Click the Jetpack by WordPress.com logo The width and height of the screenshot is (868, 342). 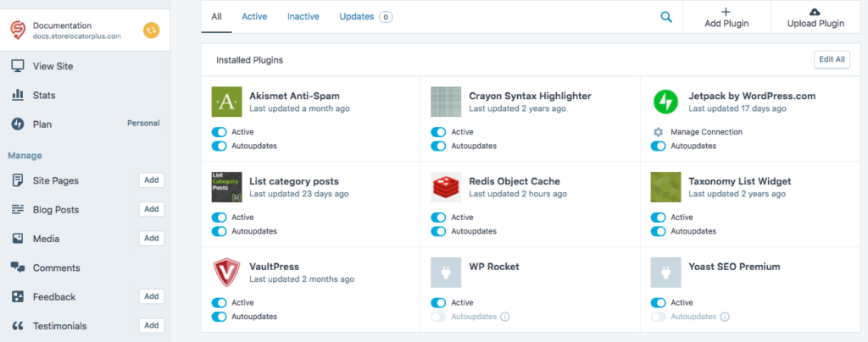coord(665,102)
